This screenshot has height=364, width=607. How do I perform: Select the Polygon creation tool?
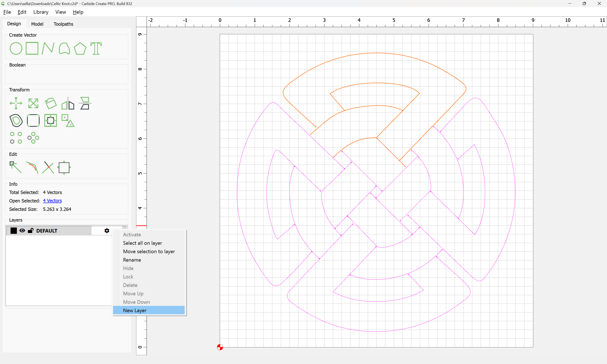(80, 48)
